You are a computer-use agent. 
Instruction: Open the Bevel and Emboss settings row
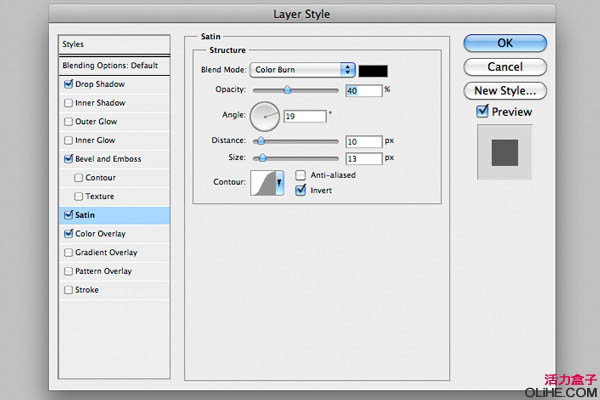coord(114,159)
